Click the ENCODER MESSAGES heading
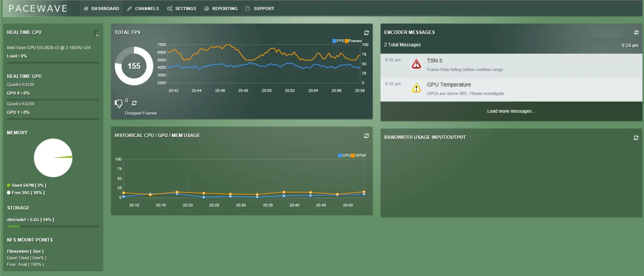The height and width of the screenshot is (276, 644). [409, 33]
